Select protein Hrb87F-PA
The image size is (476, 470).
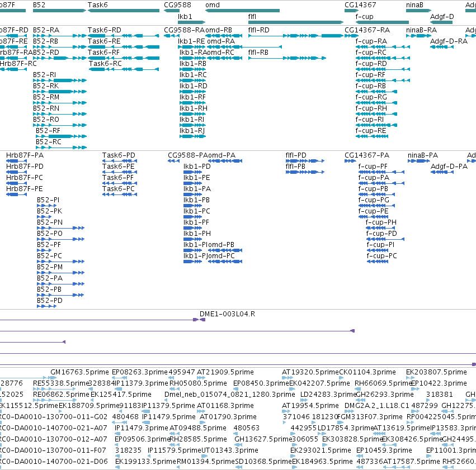25,155
